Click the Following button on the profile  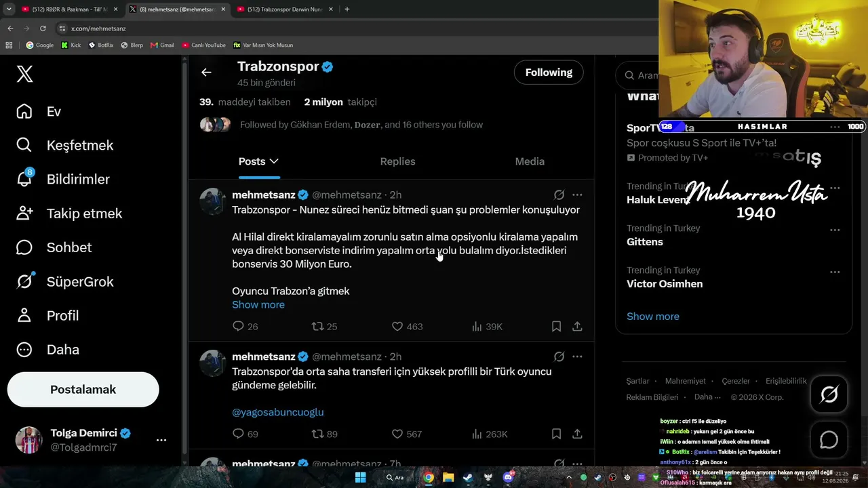click(x=549, y=73)
